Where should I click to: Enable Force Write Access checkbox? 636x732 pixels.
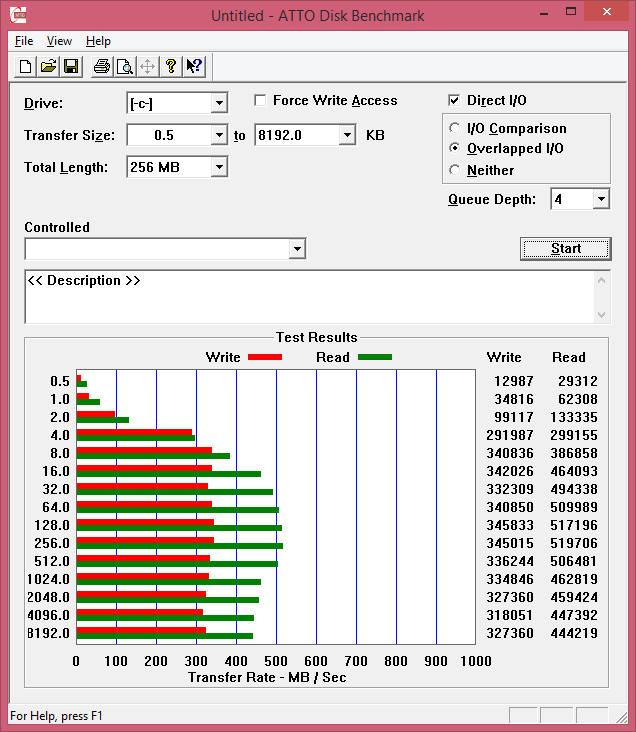click(x=260, y=100)
